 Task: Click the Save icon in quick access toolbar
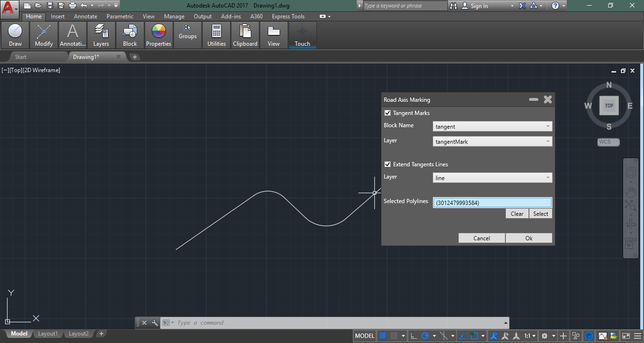(50, 6)
